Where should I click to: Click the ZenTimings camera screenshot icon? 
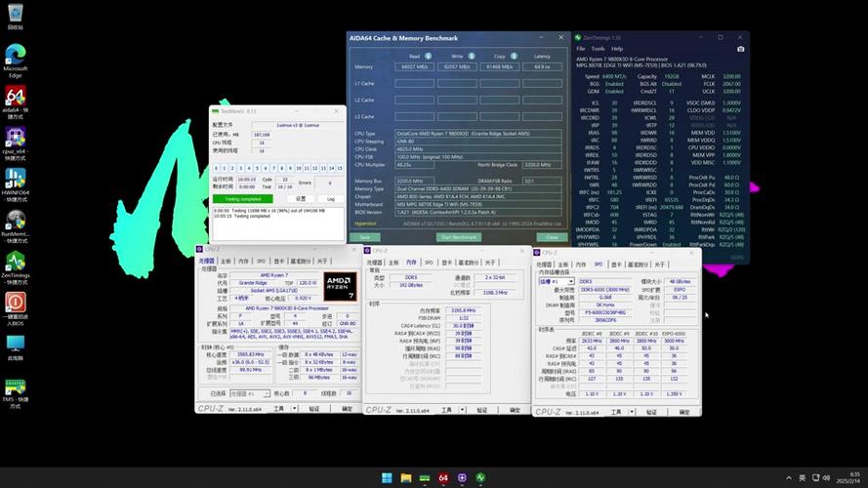(x=741, y=49)
